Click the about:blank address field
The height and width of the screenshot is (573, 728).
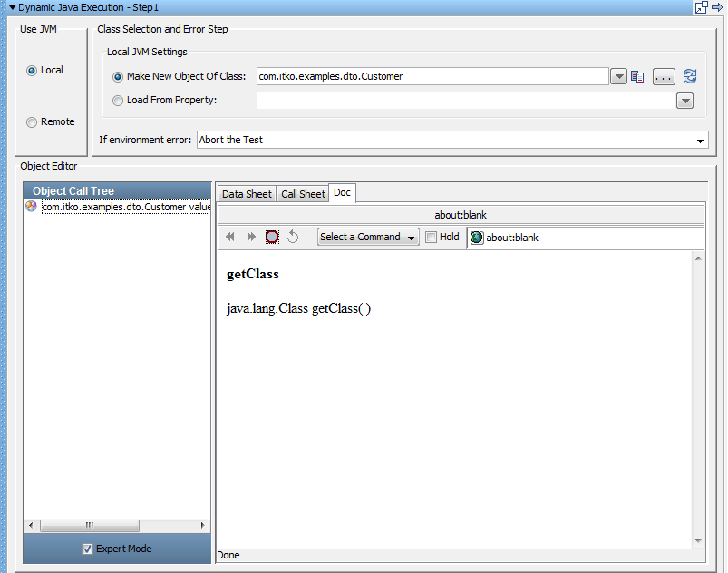pyautogui.click(x=585, y=238)
